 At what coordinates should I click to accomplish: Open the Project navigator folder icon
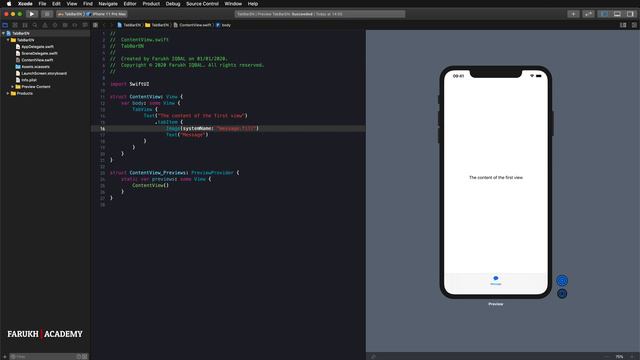click(5, 25)
